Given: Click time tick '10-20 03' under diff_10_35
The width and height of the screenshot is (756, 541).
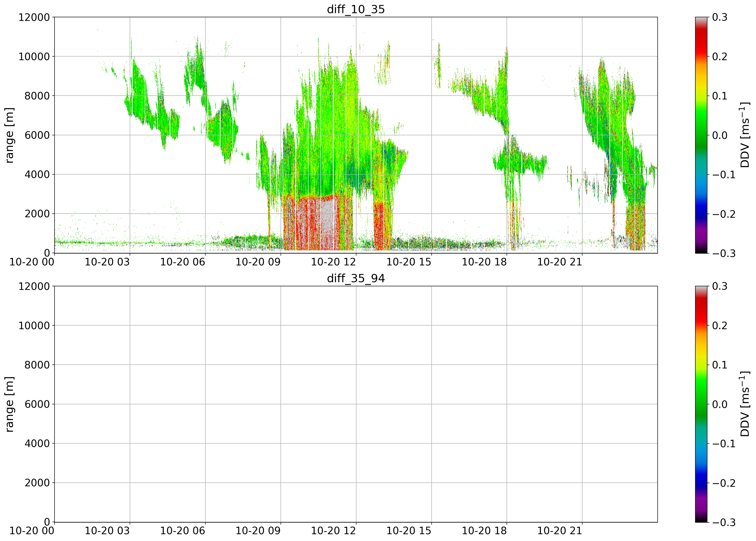Looking at the screenshot, I should click(x=107, y=262).
